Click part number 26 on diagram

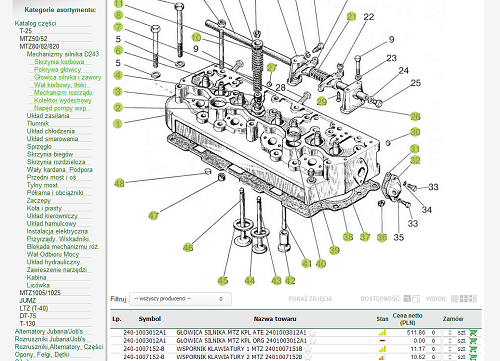415,116
